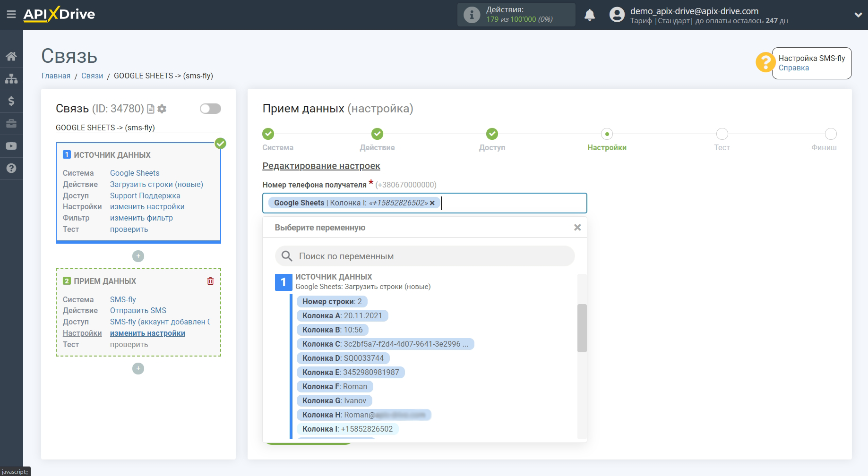Close the variable selection panel

(577, 228)
